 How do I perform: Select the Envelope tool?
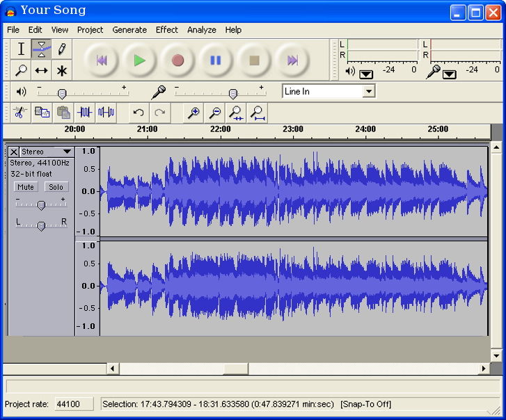[x=42, y=49]
